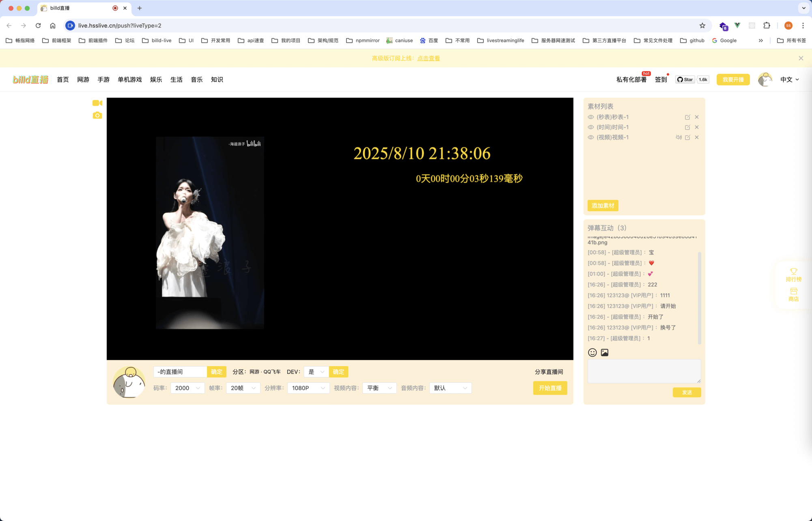The height and width of the screenshot is (521, 812).
Task: Click 点击查看 in the banner
Action: (429, 58)
